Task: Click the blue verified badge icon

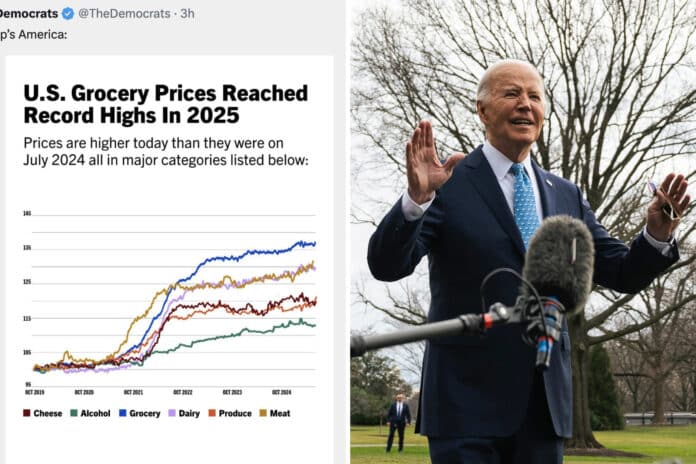Action: [68, 14]
